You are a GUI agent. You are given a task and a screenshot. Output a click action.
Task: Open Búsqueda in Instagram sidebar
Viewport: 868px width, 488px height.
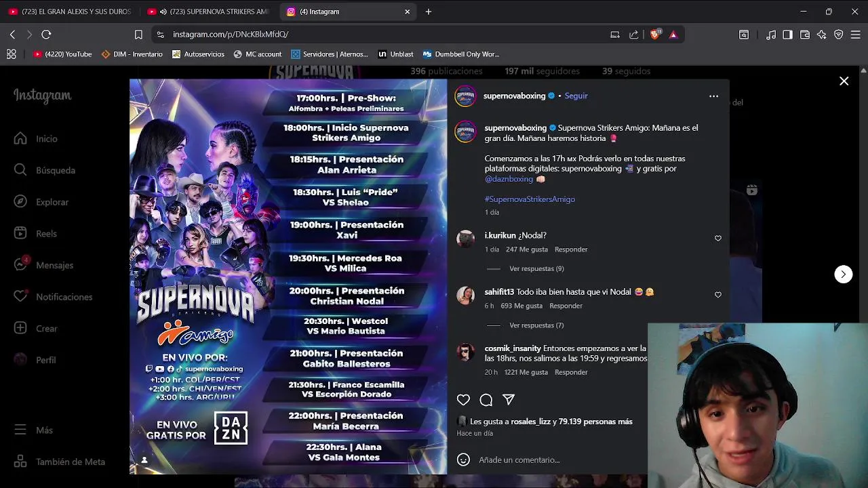46,170
